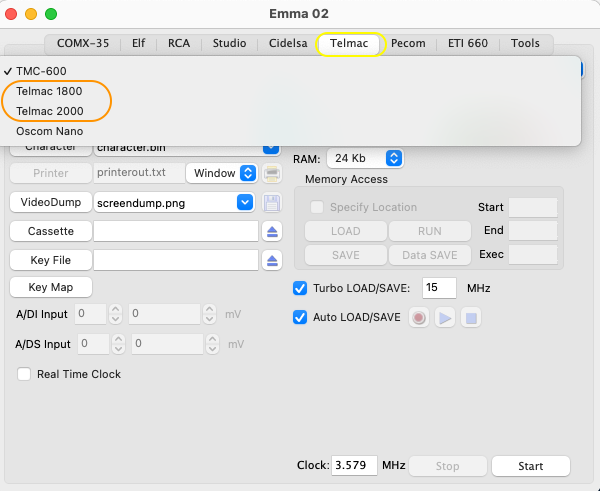Click the A/DI Input mV stepper
The image size is (600, 491).
[x=209, y=314]
